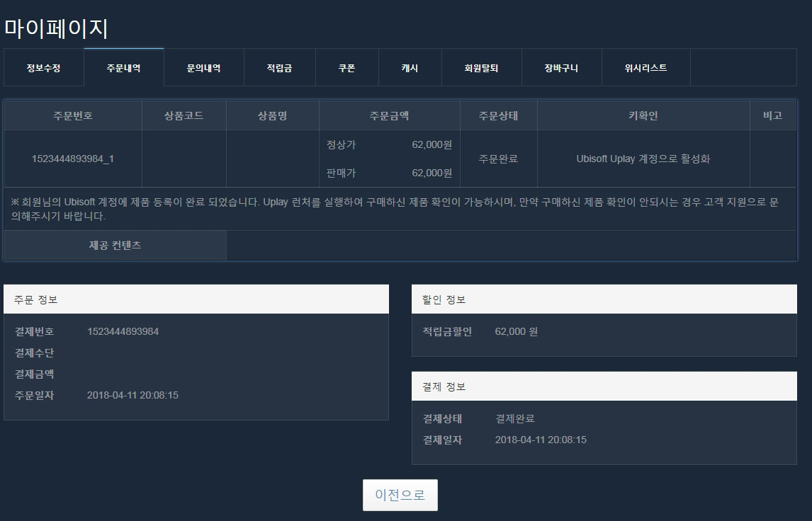Viewport: 812px width, 521px height.
Task: Click order number 1523444893984_1 in table
Action: pos(73,159)
